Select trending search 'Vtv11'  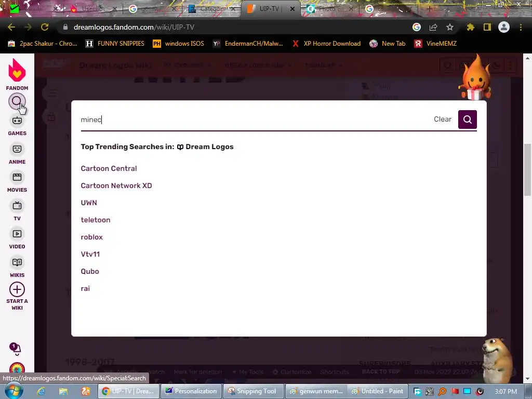[90, 254]
